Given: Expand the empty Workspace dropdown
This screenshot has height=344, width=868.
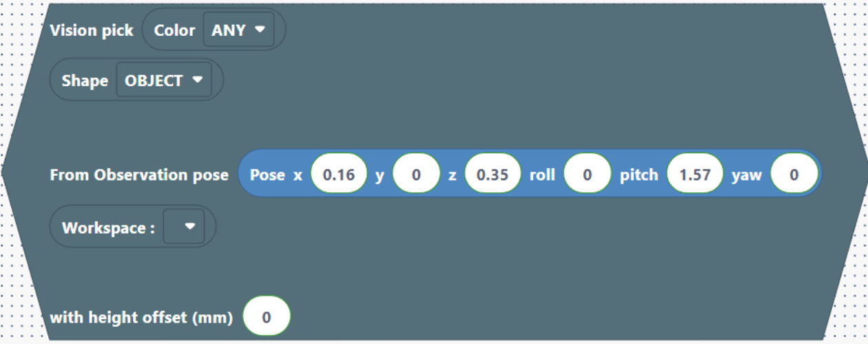Looking at the screenshot, I should (x=184, y=227).
